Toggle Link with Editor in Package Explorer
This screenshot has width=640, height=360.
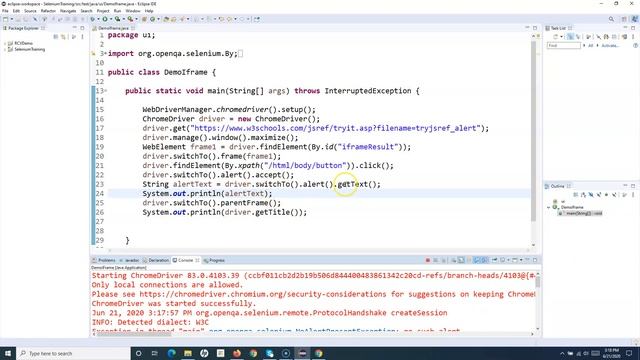coord(64,37)
